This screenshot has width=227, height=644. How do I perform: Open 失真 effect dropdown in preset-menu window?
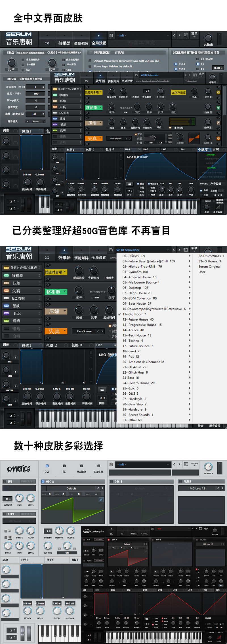coord(56,331)
